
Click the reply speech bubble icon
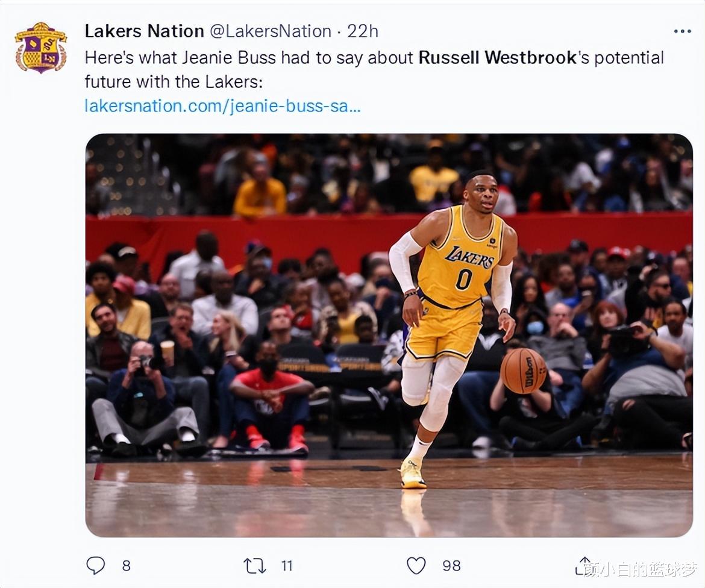[95, 566]
